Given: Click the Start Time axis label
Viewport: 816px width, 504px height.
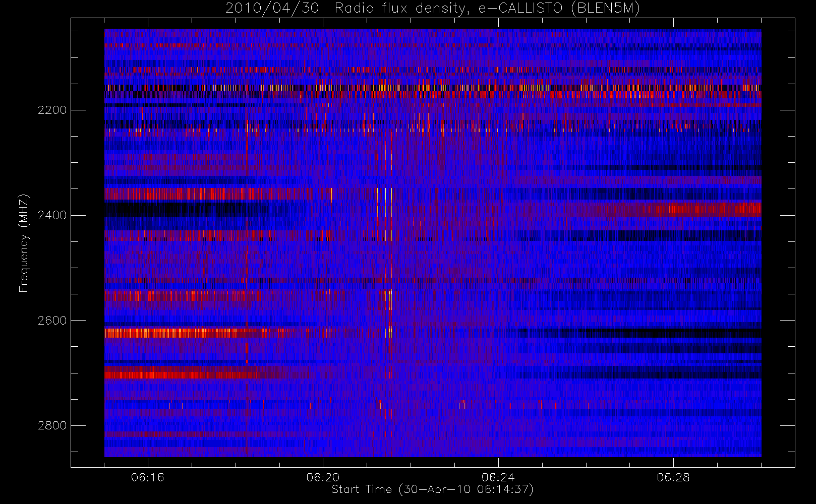Looking at the screenshot, I should tap(432, 489).
